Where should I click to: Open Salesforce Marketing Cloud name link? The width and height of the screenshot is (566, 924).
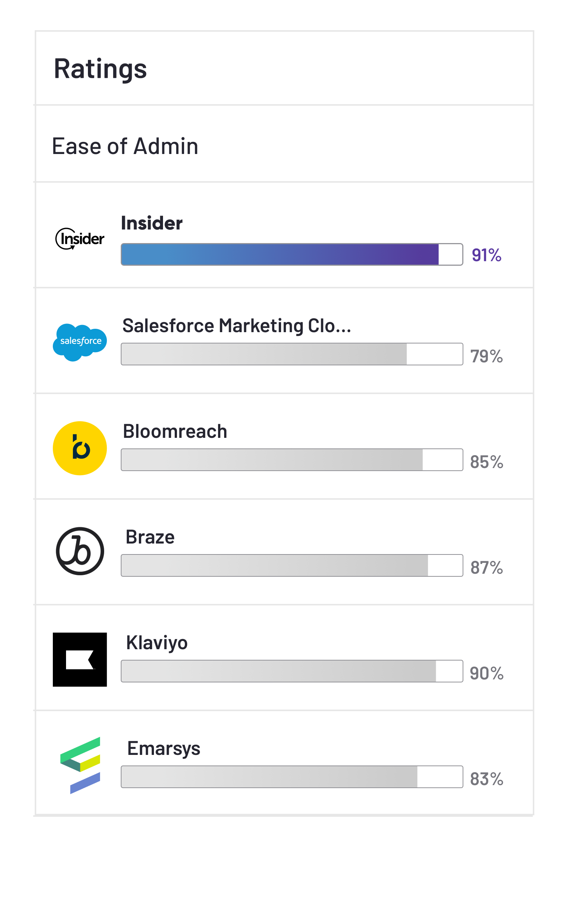coord(237,326)
